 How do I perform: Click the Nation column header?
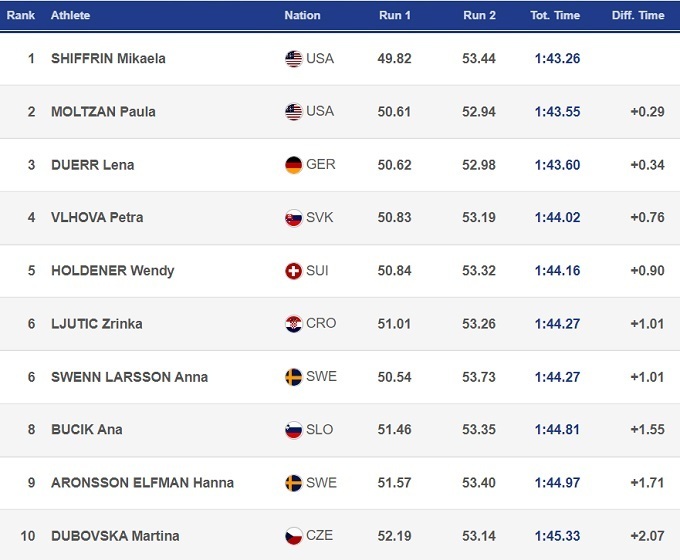302,15
